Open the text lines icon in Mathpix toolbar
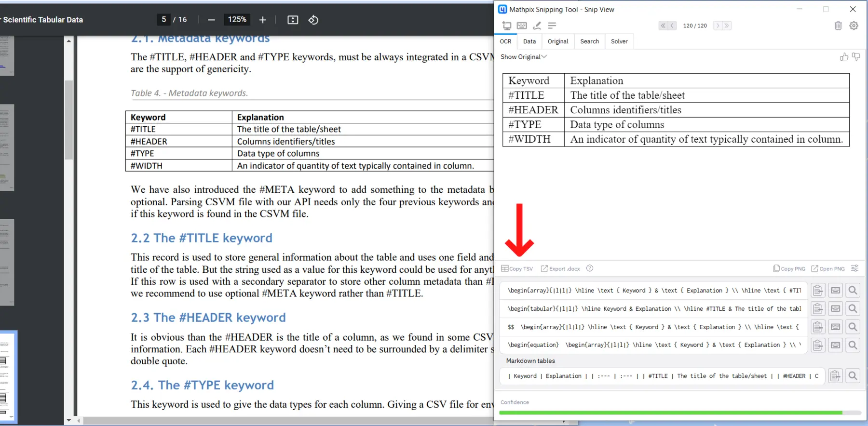 pos(552,26)
